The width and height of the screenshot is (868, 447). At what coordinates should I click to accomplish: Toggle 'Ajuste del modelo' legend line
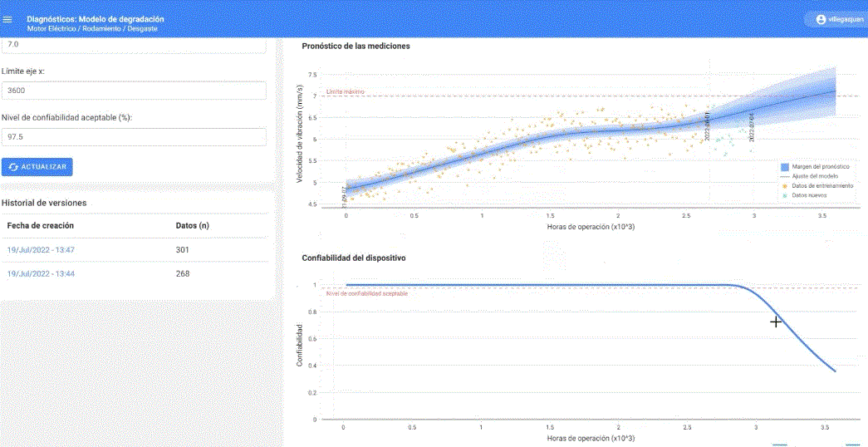pyautogui.click(x=784, y=176)
